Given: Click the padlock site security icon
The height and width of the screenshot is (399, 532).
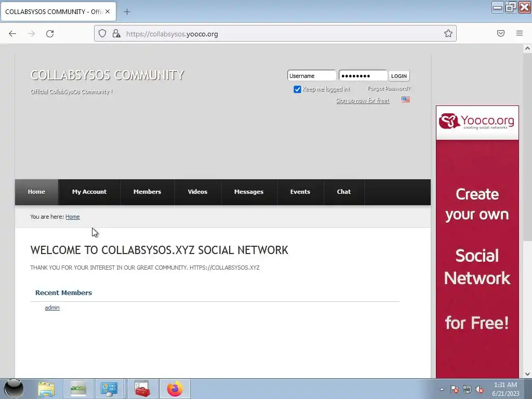Looking at the screenshot, I should 116,34.
